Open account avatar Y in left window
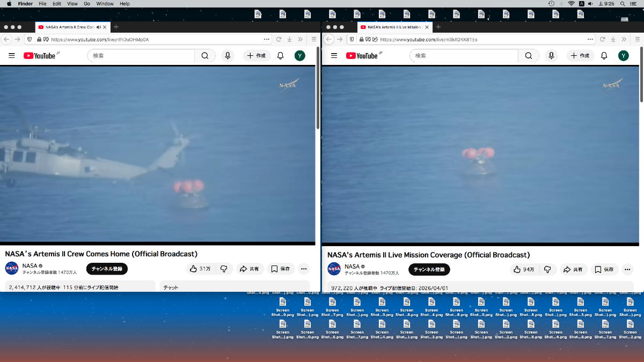The height and width of the screenshot is (362, 644). pos(300,55)
